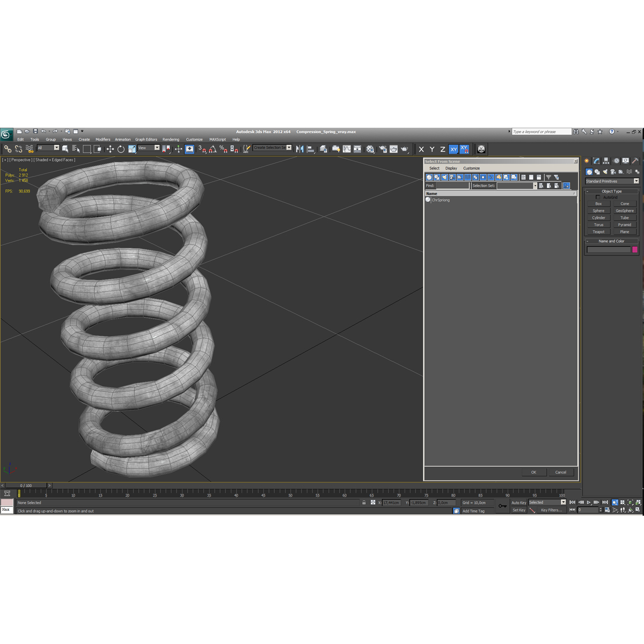Select the Lights category icon in Create panel
Screen dimensions: 644x644
click(605, 171)
